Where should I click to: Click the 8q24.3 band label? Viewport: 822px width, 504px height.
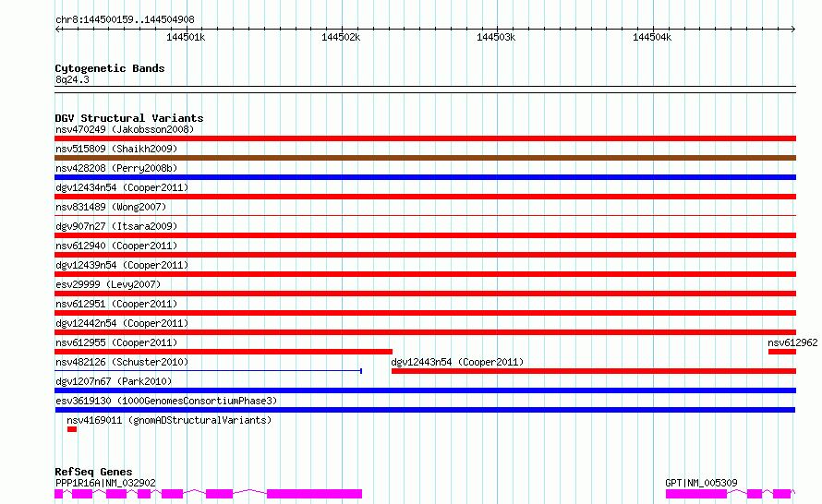pyautogui.click(x=72, y=79)
